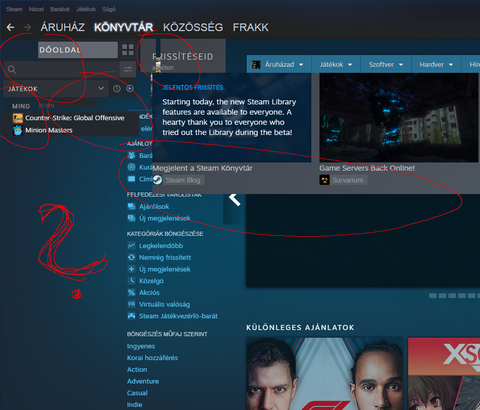Collapse the MIND games category
This screenshot has height=410, width=480.
coord(21,106)
